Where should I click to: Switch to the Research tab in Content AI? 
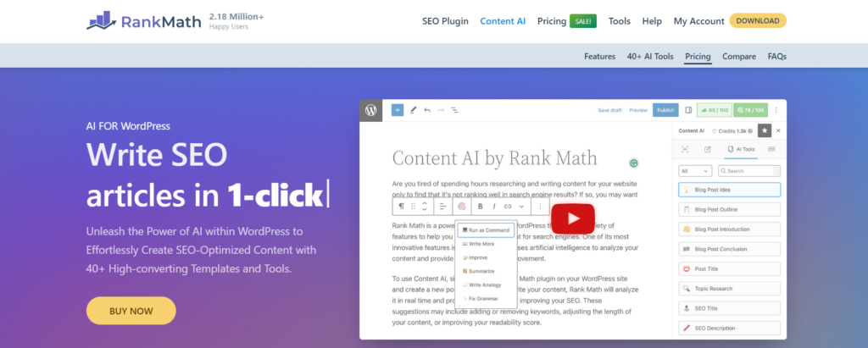pyautogui.click(x=685, y=149)
